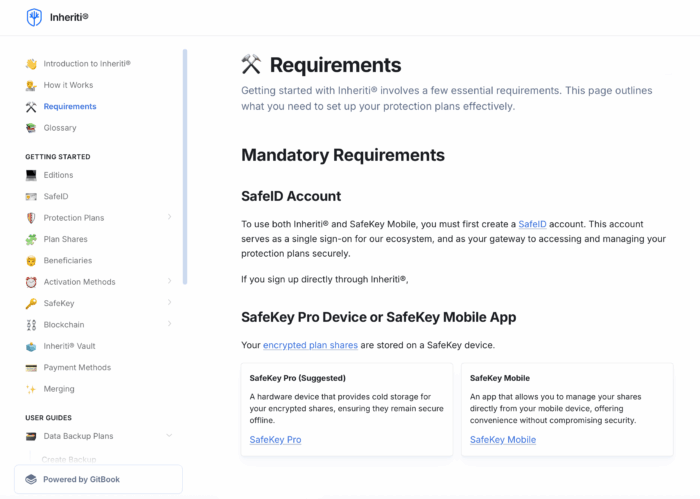The width and height of the screenshot is (700, 499).
Task: Click the Powered by GitBook button
Action: coord(98,479)
